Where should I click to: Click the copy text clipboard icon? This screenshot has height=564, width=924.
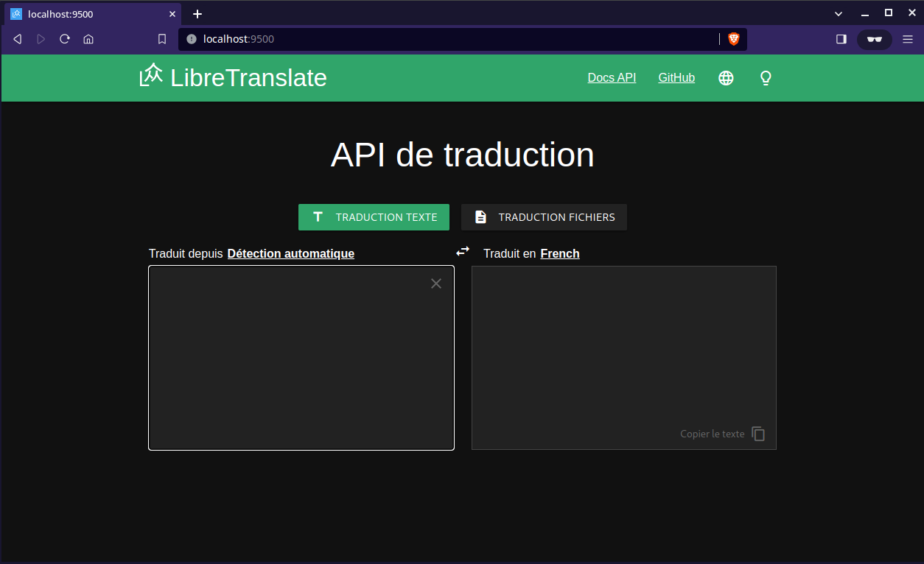coord(758,434)
